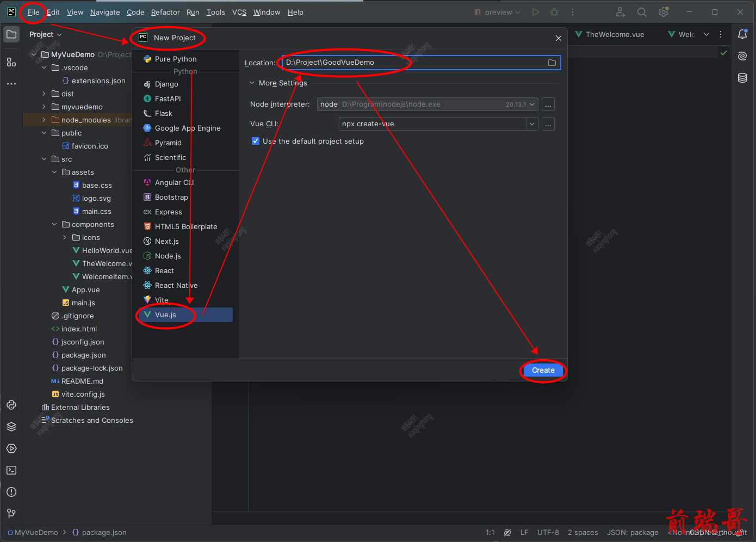The height and width of the screenshot is (542, 756).
Task: Open more tool windows ellipsis
Action: pyautogui.click(x=11, y=84)
